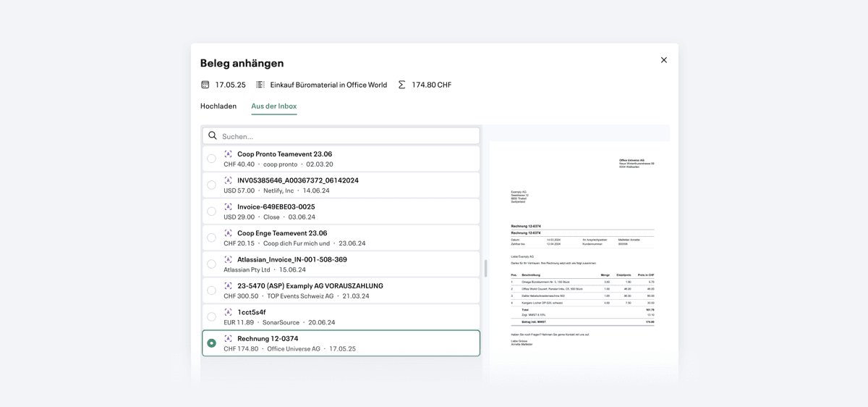Switch to the Hochladen tab
Screen dimensions: 868x407
[x=218, y=106]
